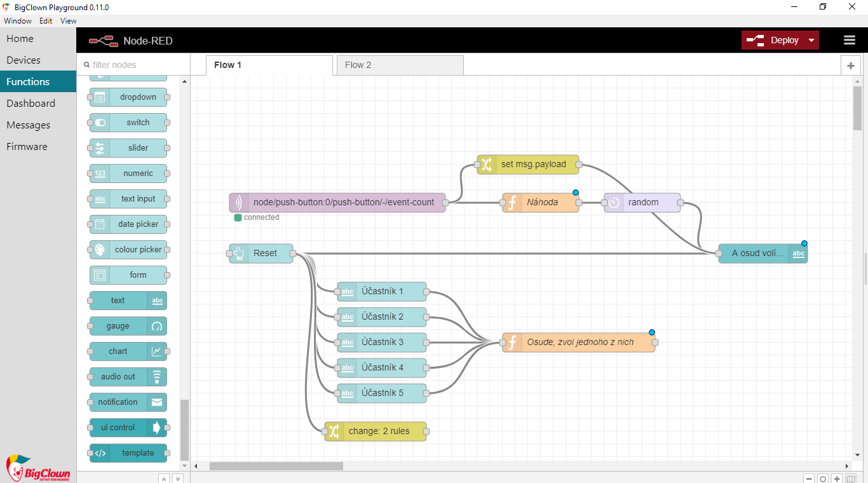Select the date picker palette node

click(128, 224)
